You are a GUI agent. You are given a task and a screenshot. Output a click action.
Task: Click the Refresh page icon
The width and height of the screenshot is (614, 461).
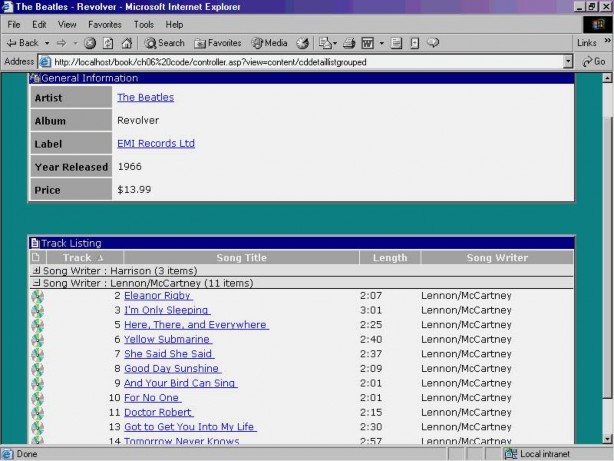[108, 43]
